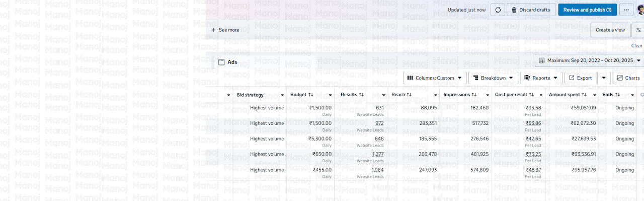Open the Charts button

(628, 78)
